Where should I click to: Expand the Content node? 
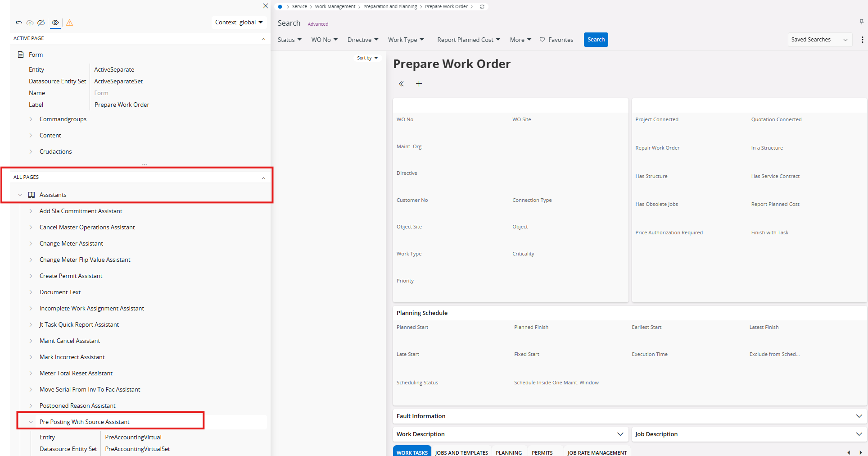tap(31, 136)
